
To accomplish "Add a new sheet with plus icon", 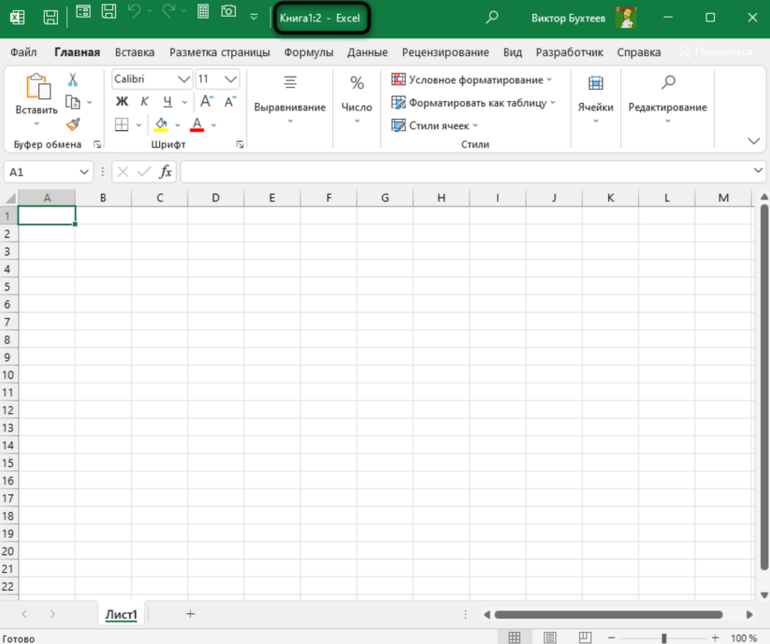I will 190,614.
